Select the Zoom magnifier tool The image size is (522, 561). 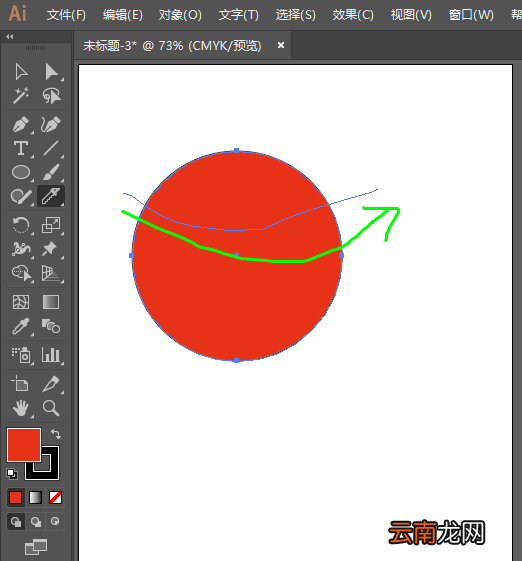point(51,408)
